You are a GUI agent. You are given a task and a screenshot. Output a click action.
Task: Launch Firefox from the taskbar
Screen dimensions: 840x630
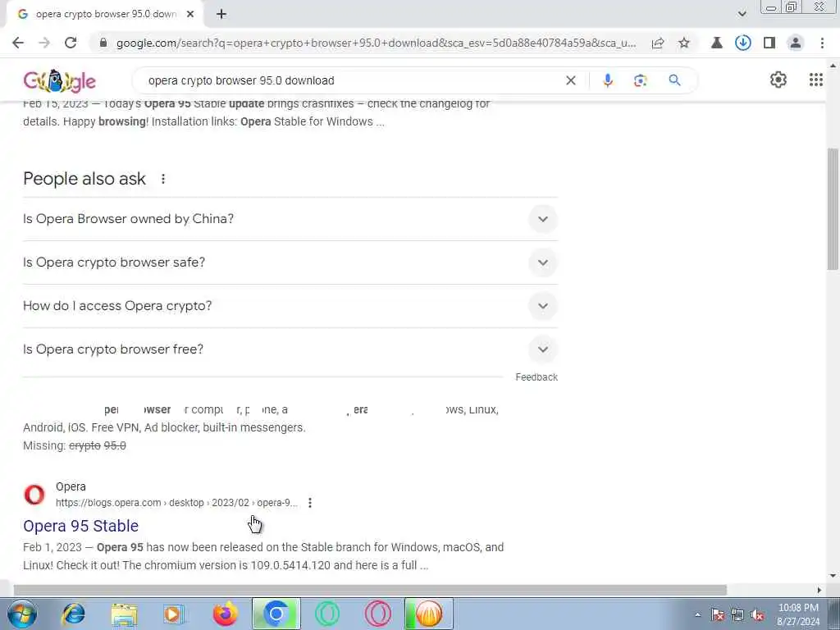click(x=225, y=614)
